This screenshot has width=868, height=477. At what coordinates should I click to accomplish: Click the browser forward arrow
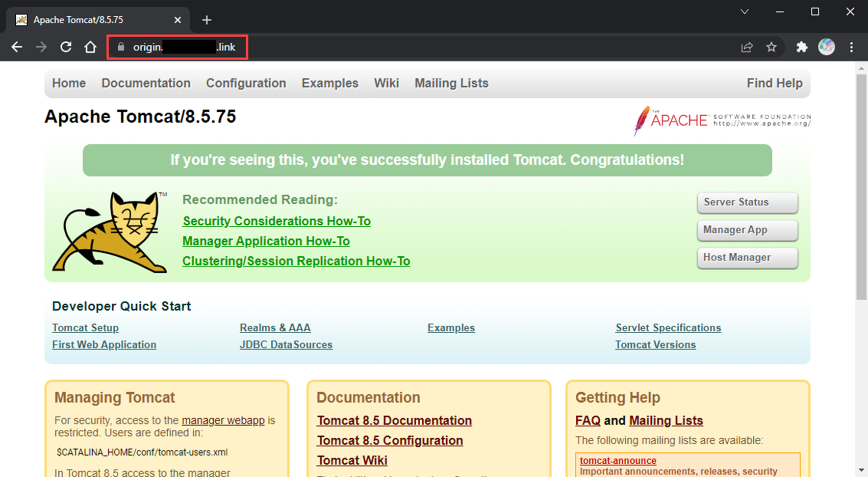click(41, 47)
